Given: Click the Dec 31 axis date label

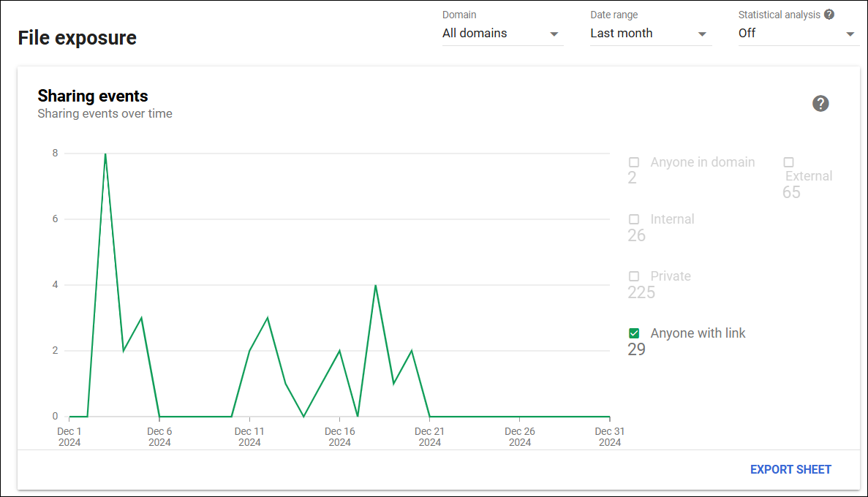Looking at the screenshot, I should coord(609,436).
